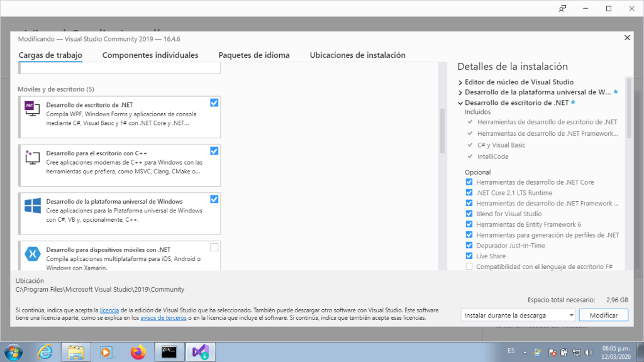Check Compatibilidad con el lenguaje de escritorio F#
Screen dimensions: 644x362
469,266
